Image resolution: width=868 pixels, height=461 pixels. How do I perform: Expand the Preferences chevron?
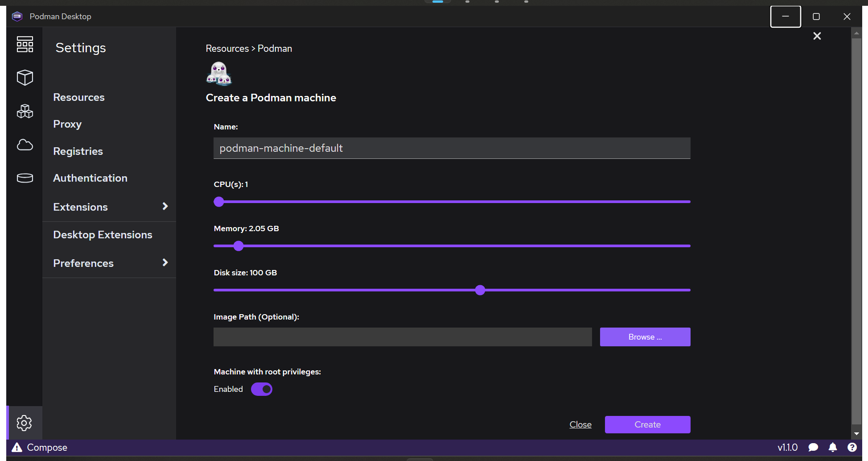point(165,262)
